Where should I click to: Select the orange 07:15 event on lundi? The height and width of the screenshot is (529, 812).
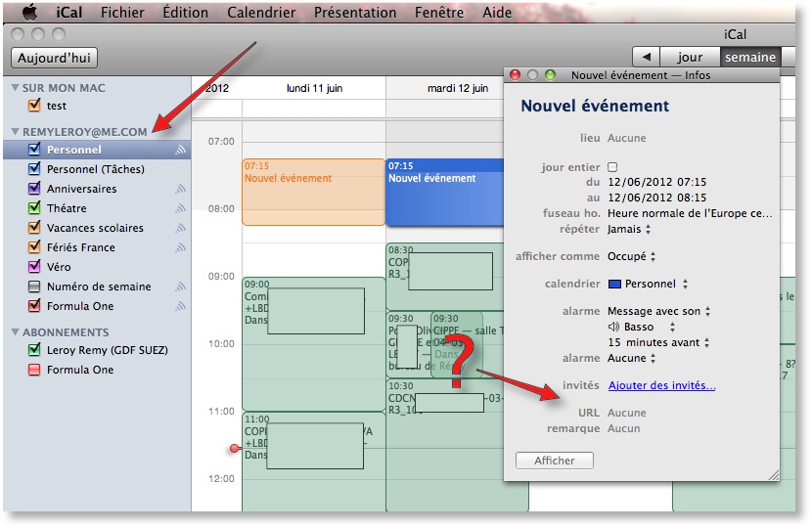point(313,192)
